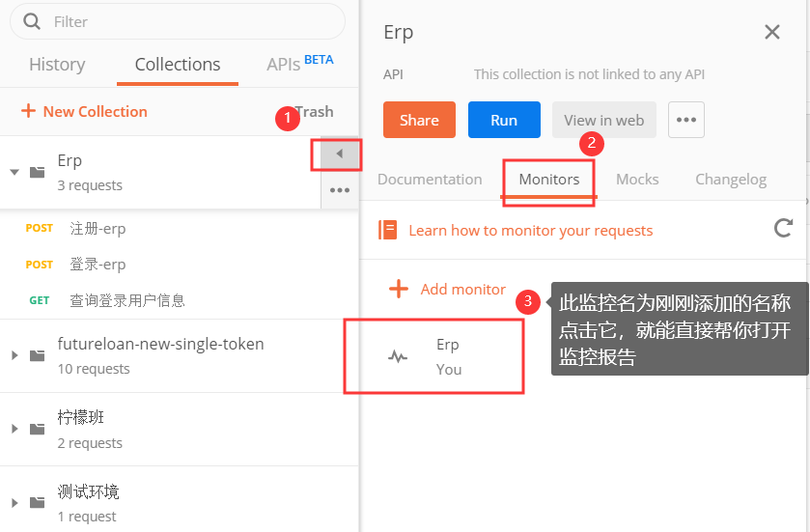Close the Erp details panel
Image resolution: width=810 pixels, height=532 pixels.
click(771, 32)
